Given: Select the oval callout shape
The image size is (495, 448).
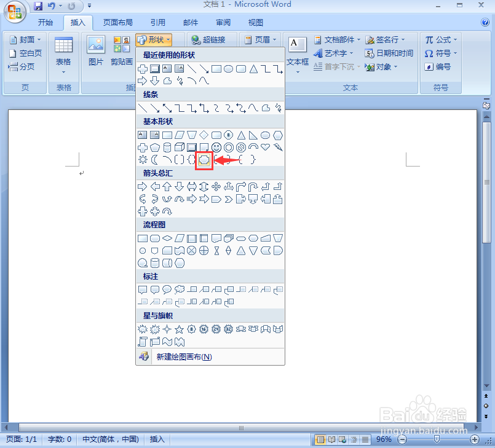Looking at the screenshot, I should tap(167, 289).
